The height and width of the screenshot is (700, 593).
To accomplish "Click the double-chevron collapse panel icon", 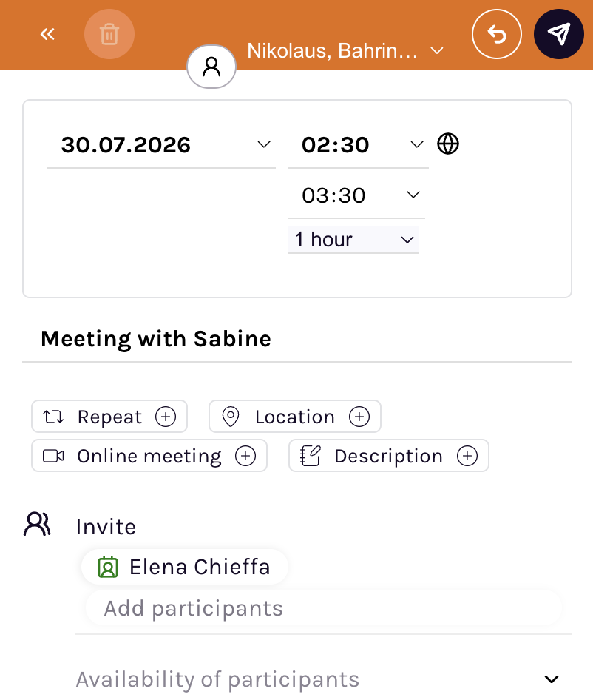I will [x=47, y=34].
